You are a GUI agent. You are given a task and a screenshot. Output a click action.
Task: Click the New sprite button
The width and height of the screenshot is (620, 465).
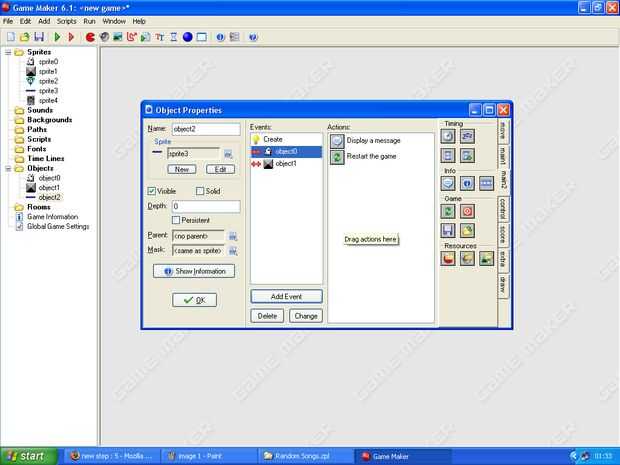182,169
